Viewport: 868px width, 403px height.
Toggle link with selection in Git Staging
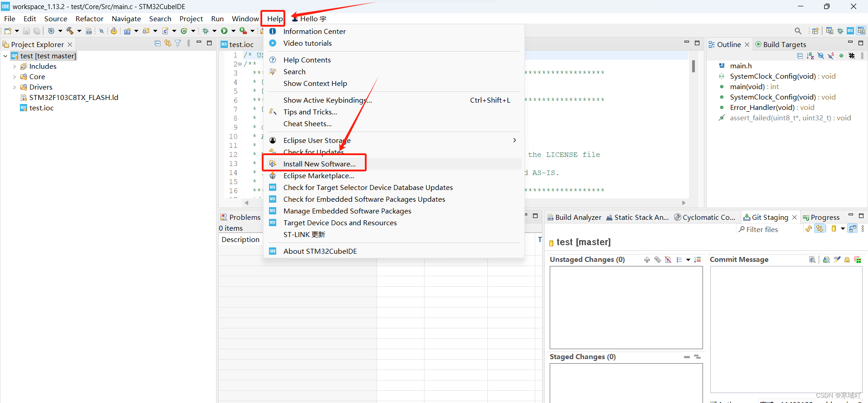(819, 229)
